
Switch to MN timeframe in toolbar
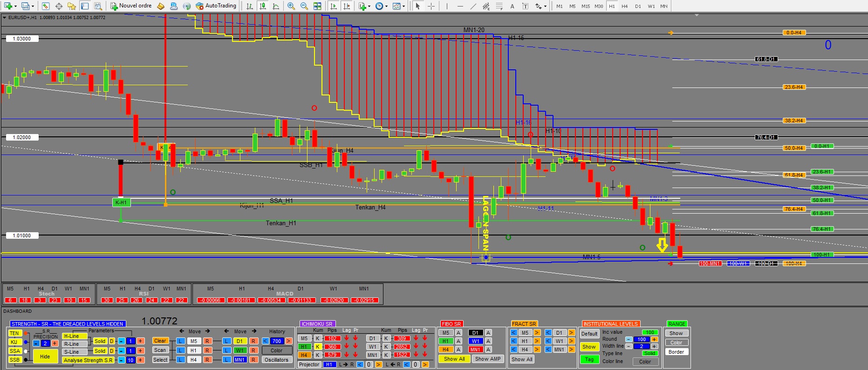(664, 6)
